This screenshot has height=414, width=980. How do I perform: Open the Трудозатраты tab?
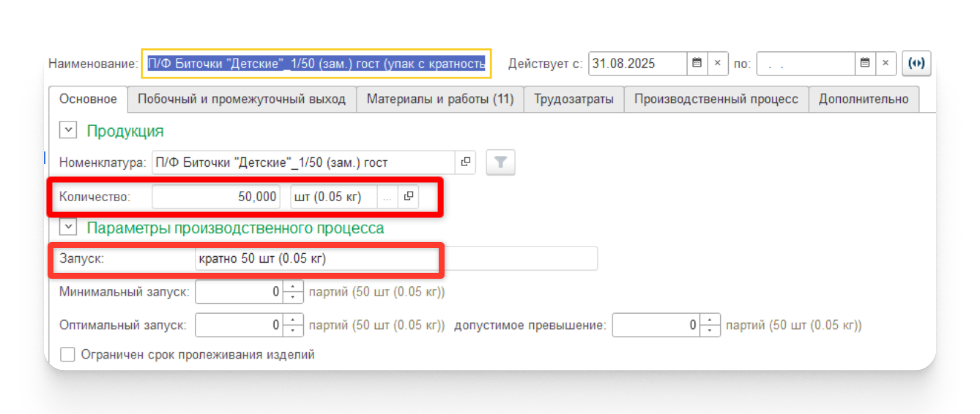(573, 99)
